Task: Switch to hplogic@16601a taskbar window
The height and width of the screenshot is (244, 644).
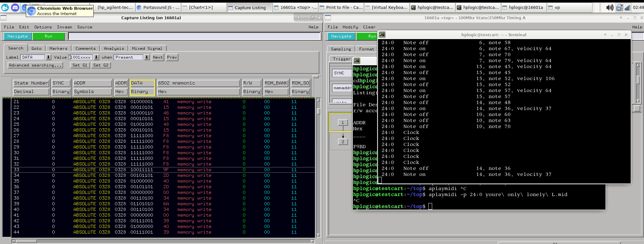Action: tap(524, 8)
